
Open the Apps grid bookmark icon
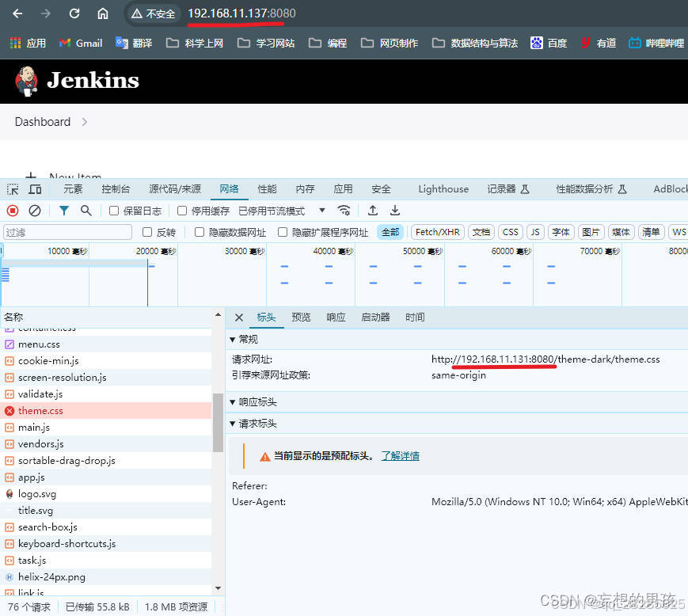[15, 43]
